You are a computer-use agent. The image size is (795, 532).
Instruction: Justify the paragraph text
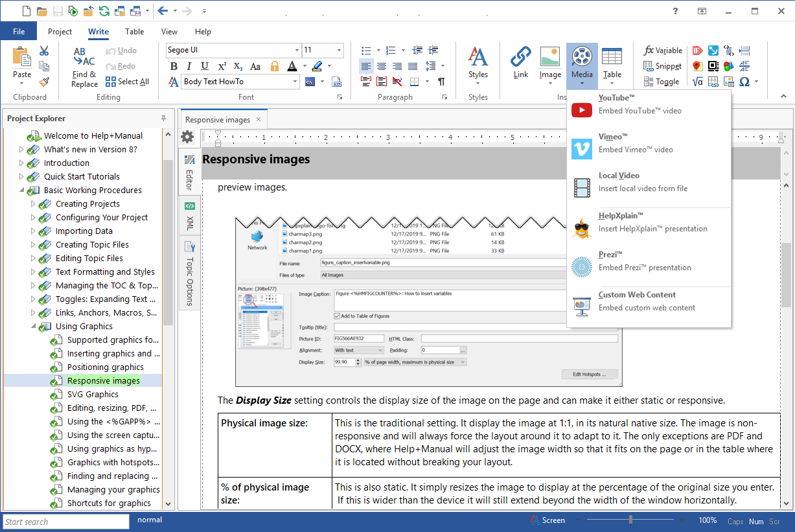click(413, 66)
